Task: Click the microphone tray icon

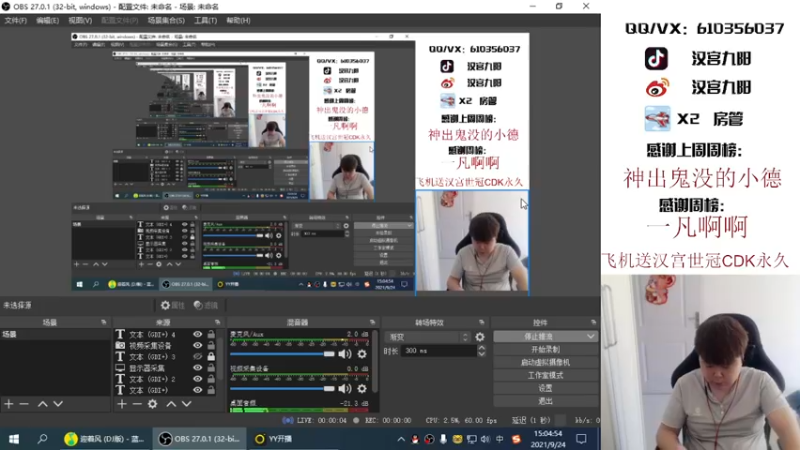Action: 443,439
